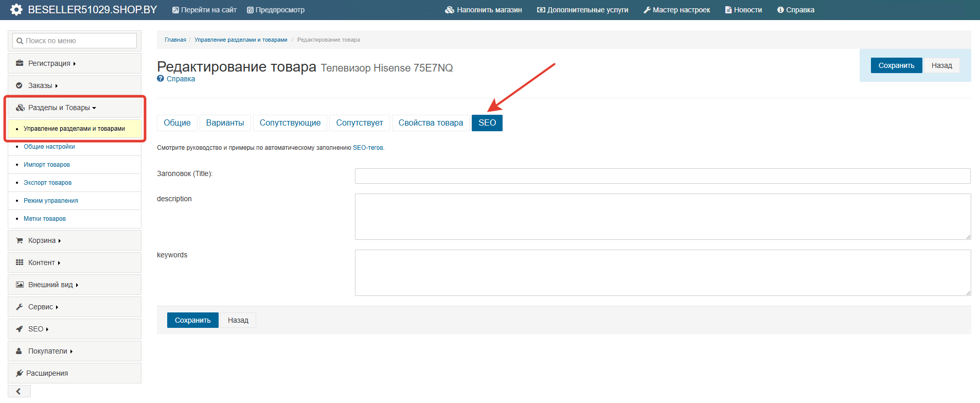The height and width of the screenshot is (403, 980).
Task: Open the Свойства товара tab
Action: tap(431, 123)
